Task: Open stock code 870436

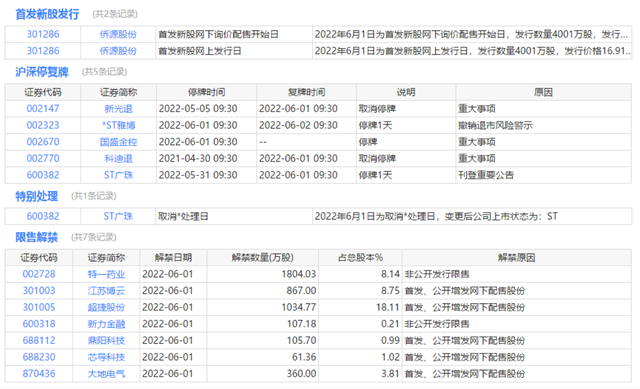Action: 39,373
